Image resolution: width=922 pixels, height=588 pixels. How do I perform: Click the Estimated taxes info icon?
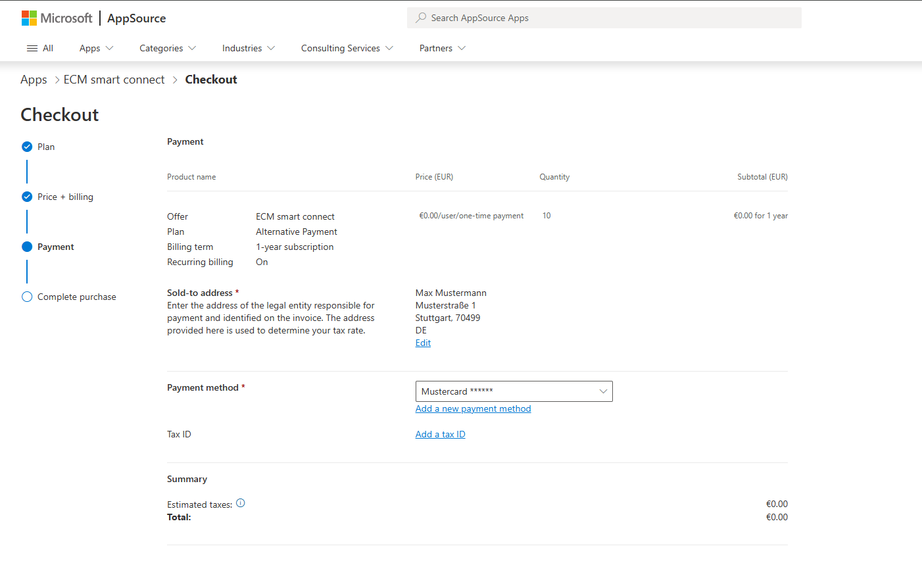[241, 503]
